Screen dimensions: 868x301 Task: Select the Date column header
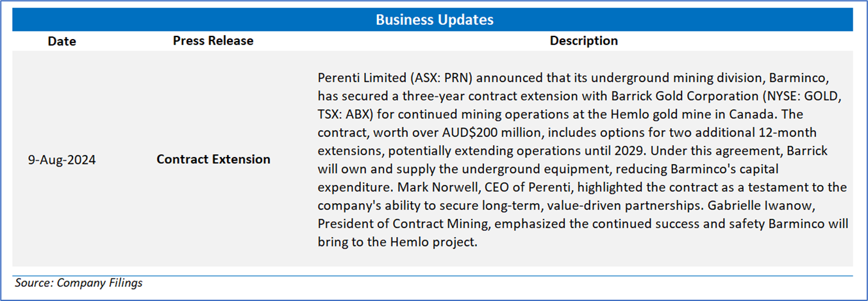(x=62, y=42)
